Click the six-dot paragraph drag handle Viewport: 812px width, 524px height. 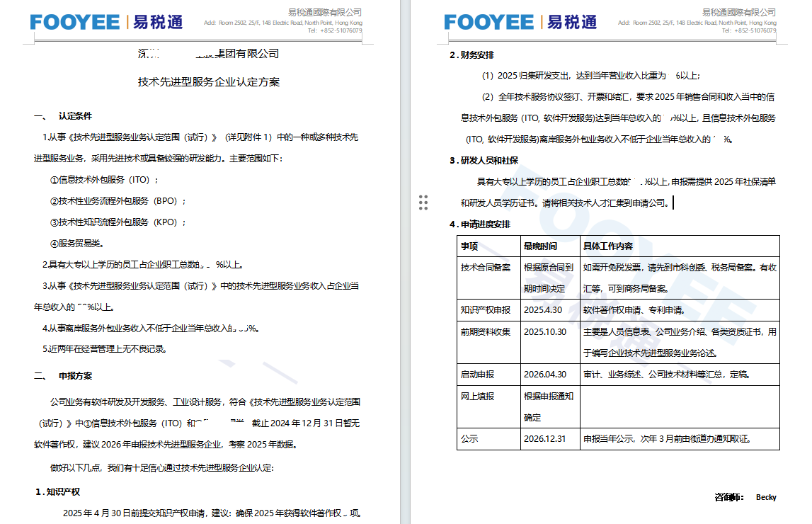point(423,203)
